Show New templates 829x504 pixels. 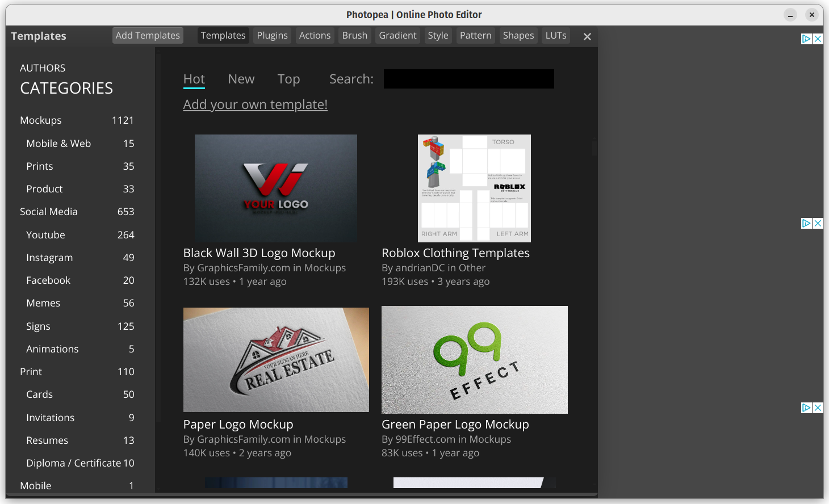(241, 79)
